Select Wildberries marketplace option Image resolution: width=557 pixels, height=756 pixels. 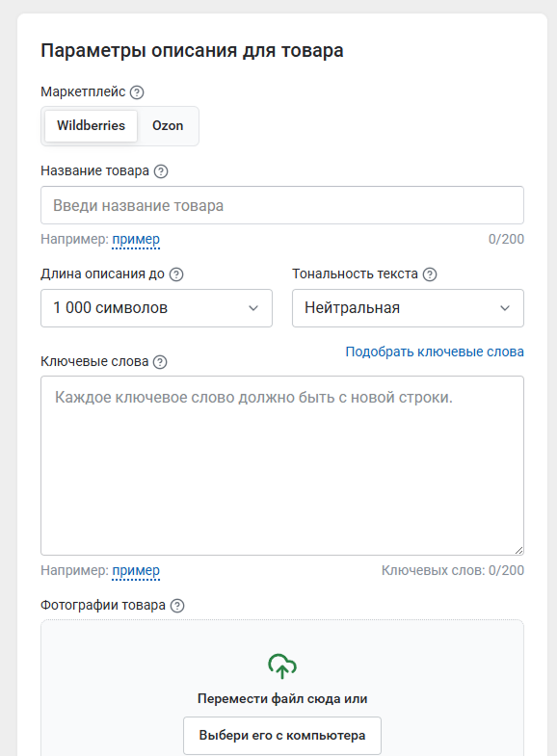[92, 126]
